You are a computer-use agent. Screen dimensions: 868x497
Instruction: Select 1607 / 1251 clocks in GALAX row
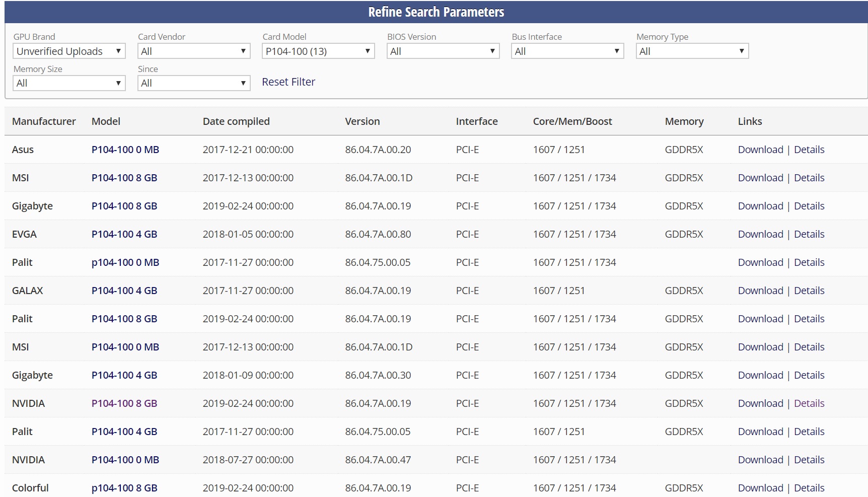[x=559, y=291]
